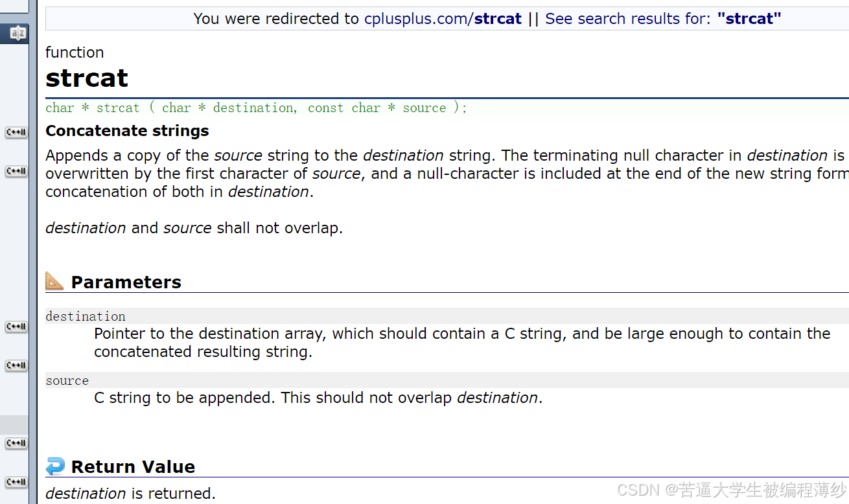Select the source parameter header row
849x504 pixels.
pos(67,380)
